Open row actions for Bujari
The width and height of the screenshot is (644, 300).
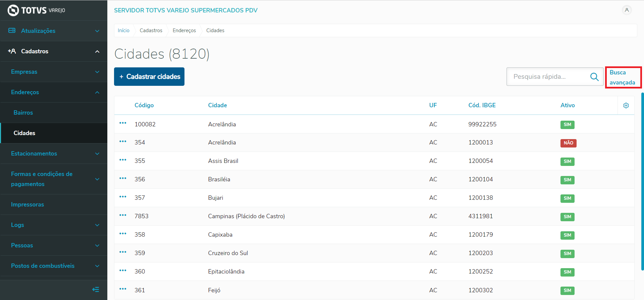point(123,197)
